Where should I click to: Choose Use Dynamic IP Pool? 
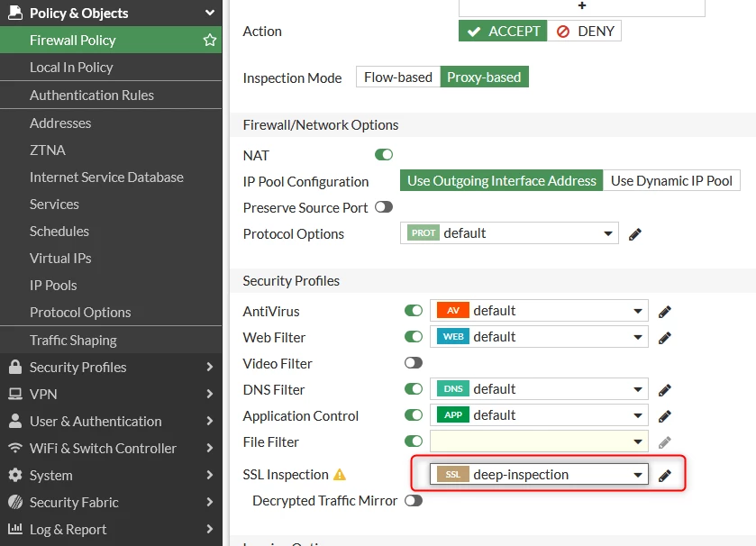click(671, 181)
